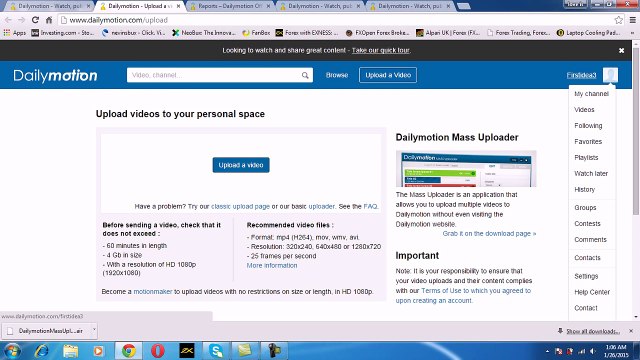This screenshot has width=640, height=360.
Task: Open the user avatar icon
Action: pyautogui.click(x=610, y=75)
